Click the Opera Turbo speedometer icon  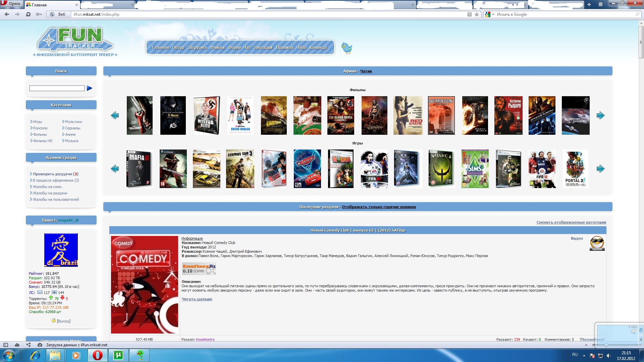(40, 345)
